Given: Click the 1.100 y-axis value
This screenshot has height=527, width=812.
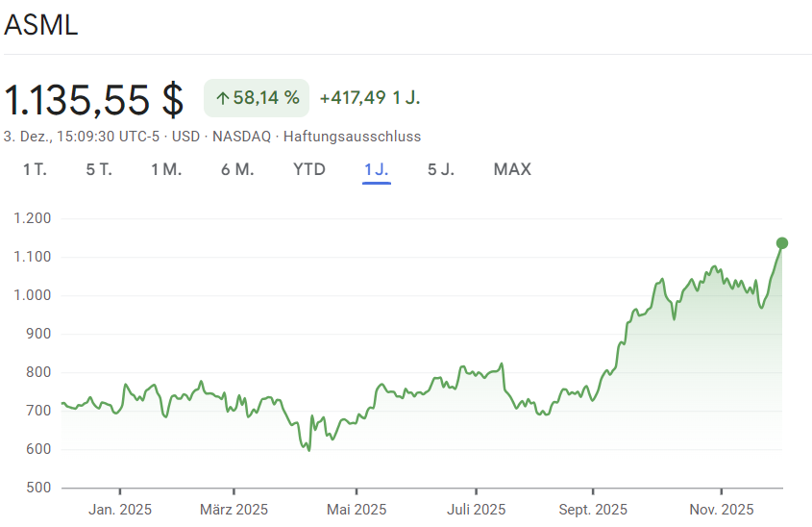Looking at the screenshot, I should (x=32, y=257).
